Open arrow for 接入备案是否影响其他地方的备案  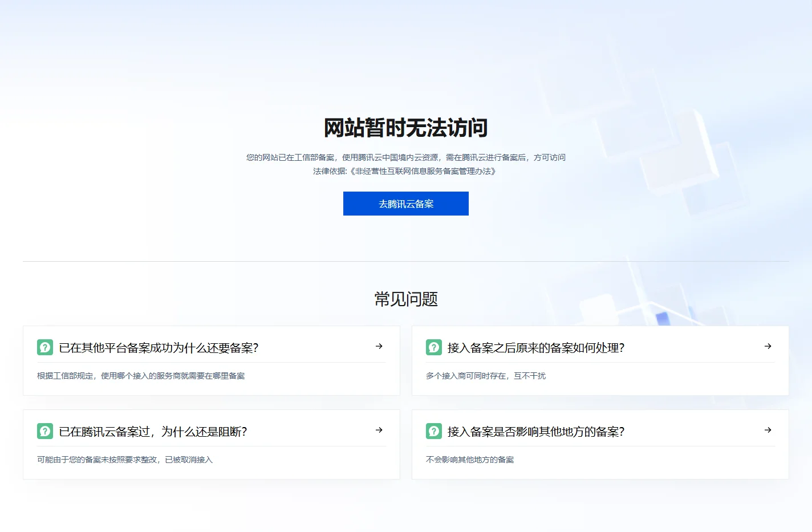[x=768, y=430]
